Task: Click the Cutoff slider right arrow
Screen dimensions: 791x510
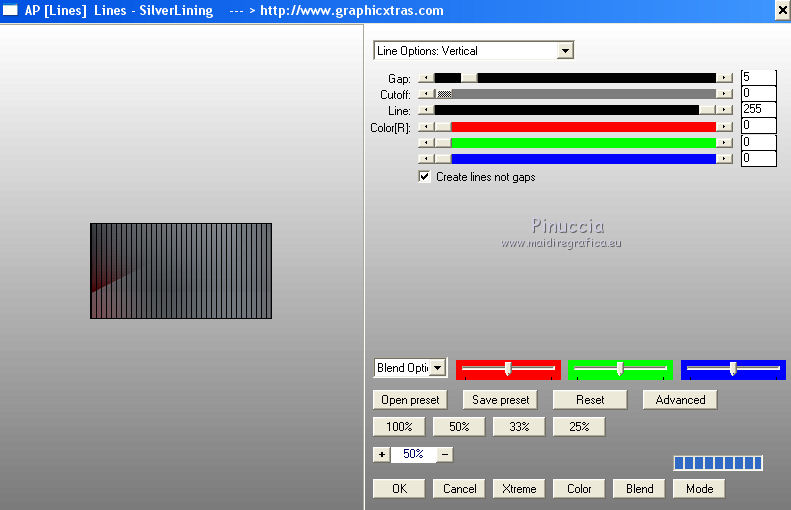Action: (724, 94)
